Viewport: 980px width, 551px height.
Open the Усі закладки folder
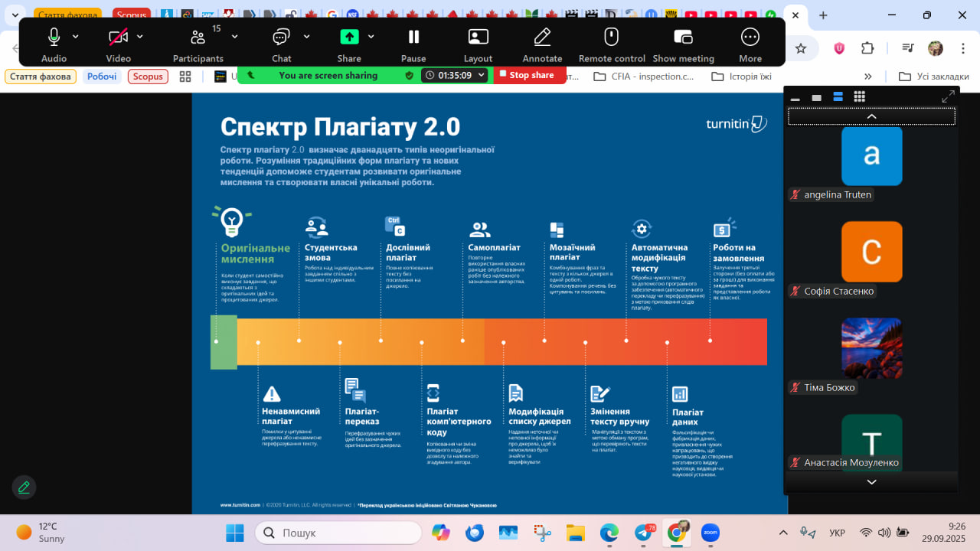pos(933,77)
